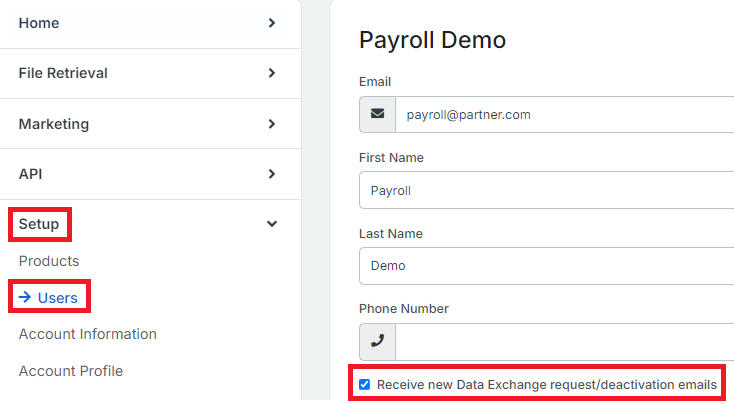Click the empty Phone Number field
The image size is (734, 404).
[x=565, y=341]
